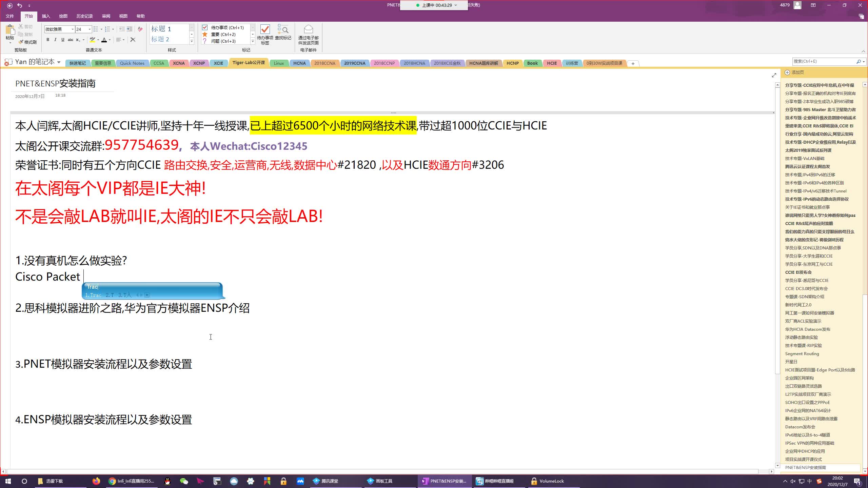Open WeChat from the taskbar

[x=184, y=481]
